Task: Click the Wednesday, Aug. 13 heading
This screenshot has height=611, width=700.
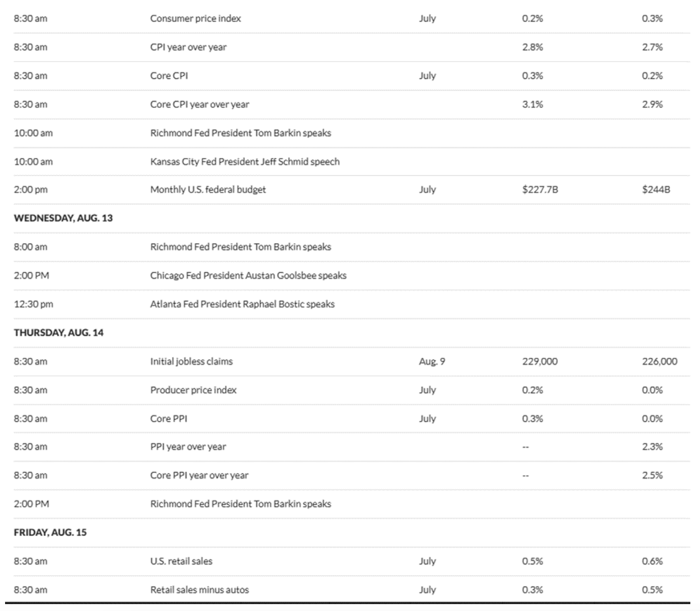Action: [63, 218]
